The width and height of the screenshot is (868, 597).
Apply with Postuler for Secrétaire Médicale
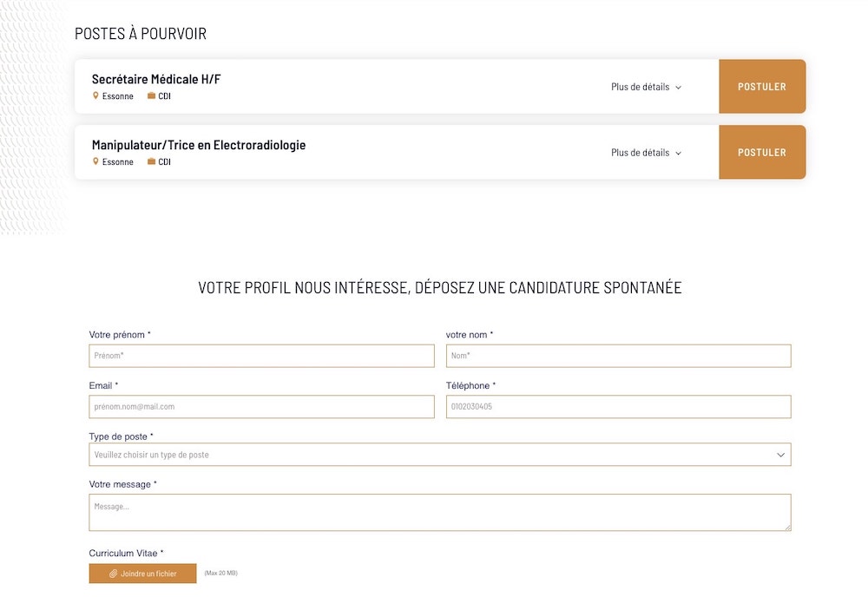coord(761,87)
